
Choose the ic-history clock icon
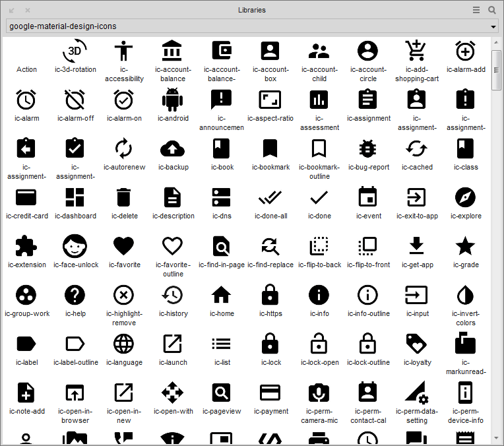[x=173, y=295]
